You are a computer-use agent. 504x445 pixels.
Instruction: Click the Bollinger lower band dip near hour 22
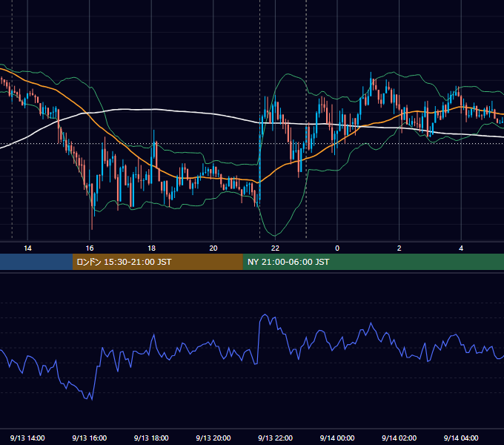pos(274,235)
